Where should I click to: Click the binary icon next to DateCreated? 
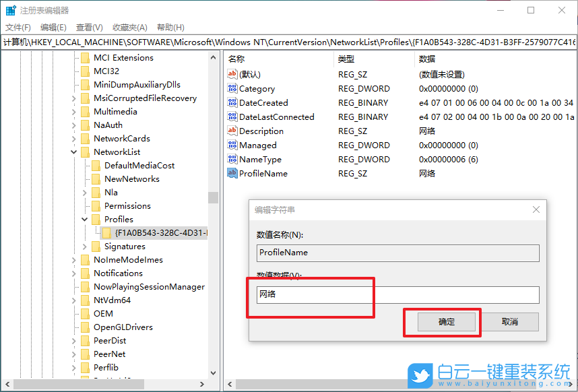(232, 102)
